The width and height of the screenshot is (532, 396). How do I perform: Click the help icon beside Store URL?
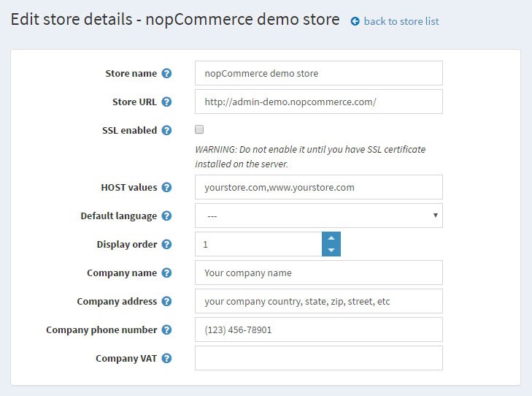(x=166, y=102)
